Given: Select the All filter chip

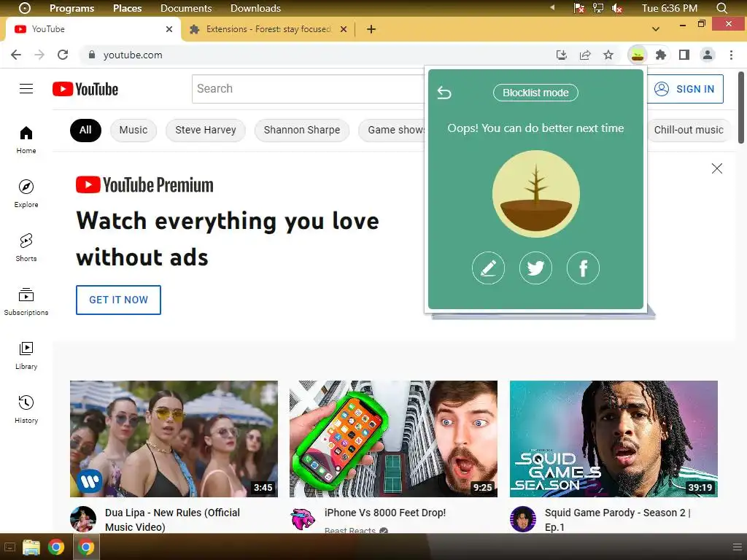Looking at the screenshot, I should 86,130.
